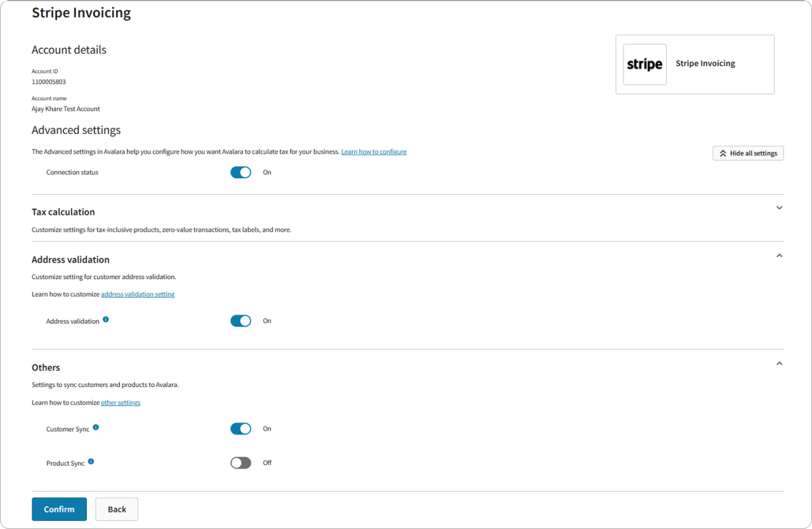Toggle the Connection status switch
This screenshot has height=529, width=812.
[240, 173]
